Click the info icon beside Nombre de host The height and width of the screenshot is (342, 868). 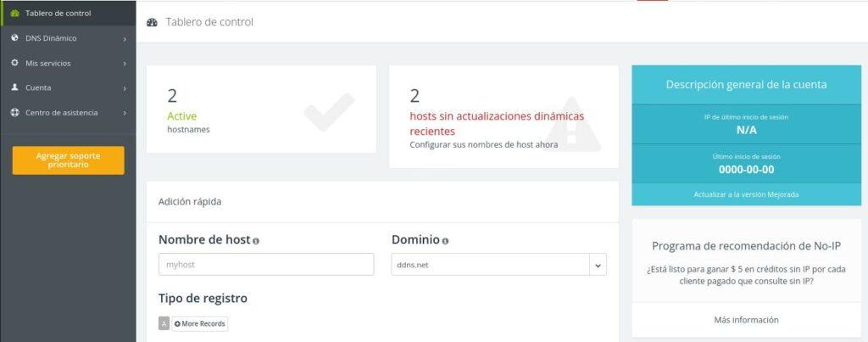click(x=256, y=241)
